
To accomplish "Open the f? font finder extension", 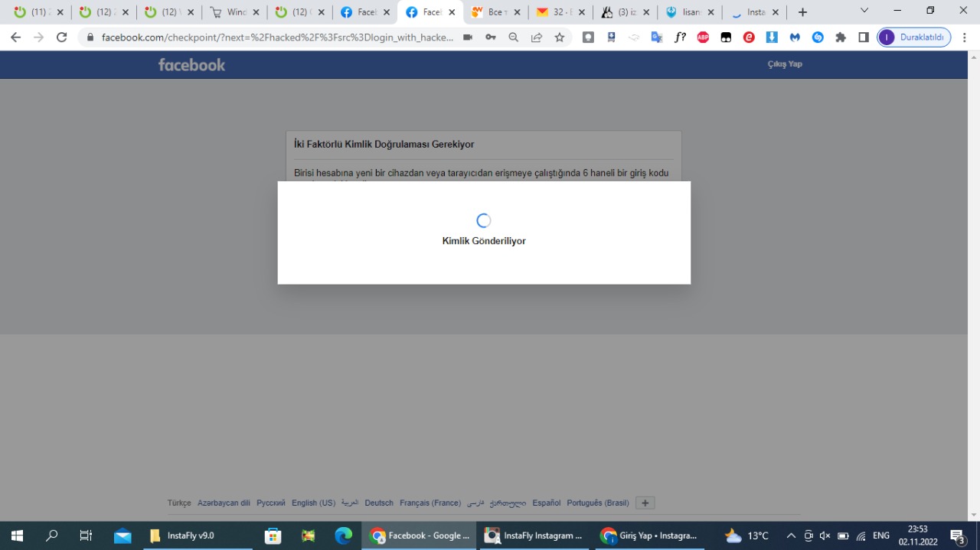I will click(680, 37).
